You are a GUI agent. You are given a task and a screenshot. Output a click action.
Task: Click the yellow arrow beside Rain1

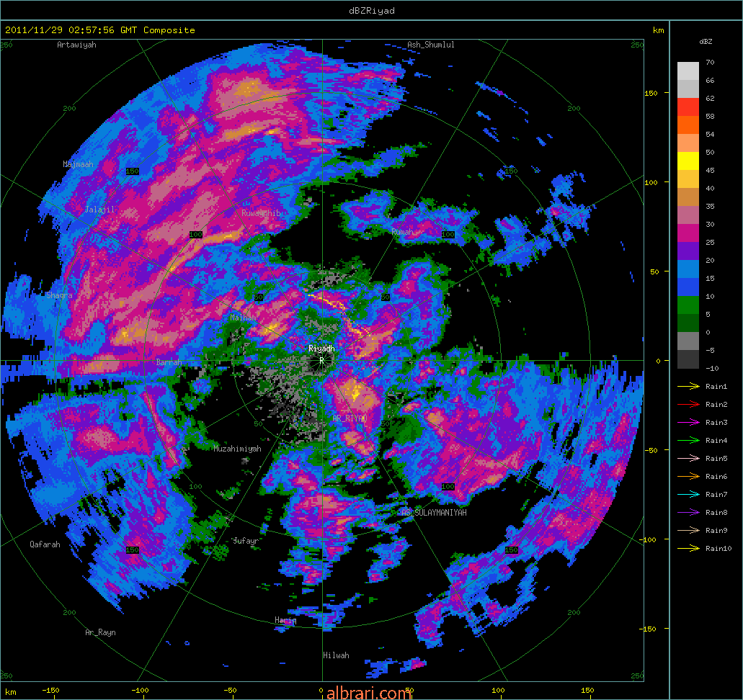coord(688,387)
